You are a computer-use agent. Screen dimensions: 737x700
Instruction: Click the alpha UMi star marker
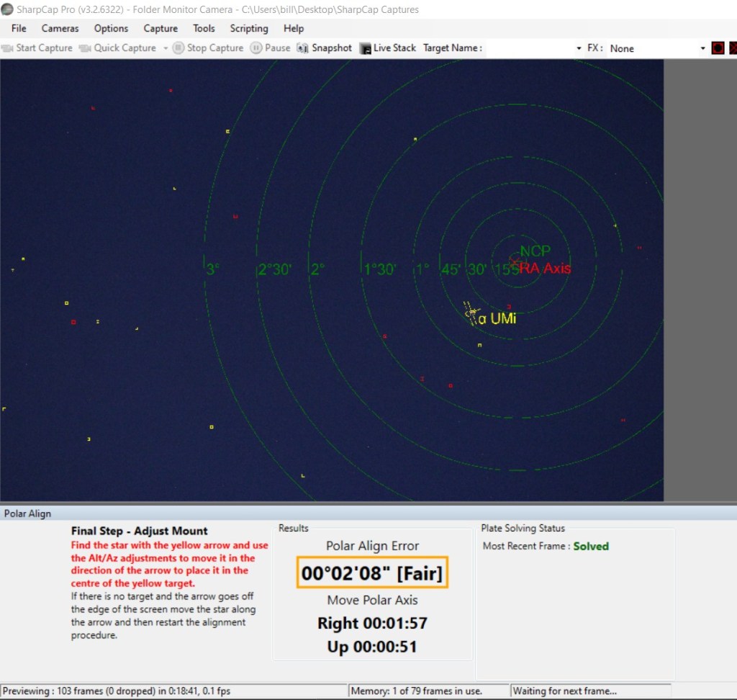coord(472,314)
